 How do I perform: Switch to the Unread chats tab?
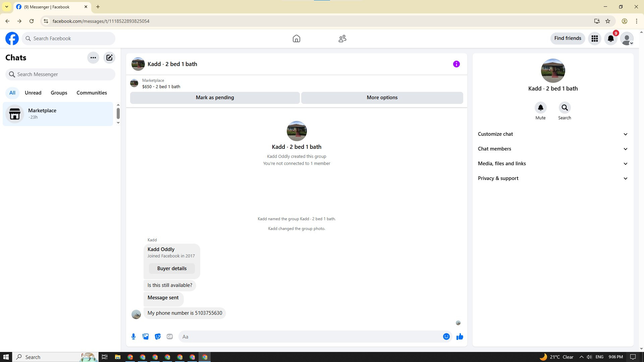click(33, 93)
